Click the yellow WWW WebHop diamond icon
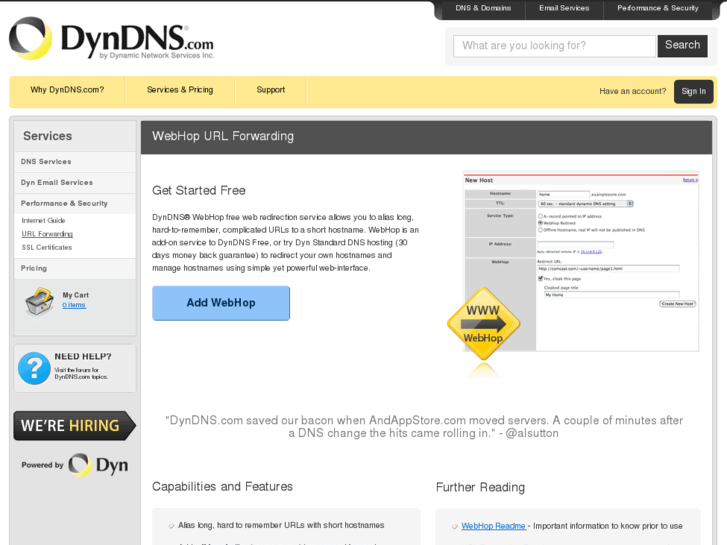The width and height of the screenshot is (727, 545). click(484, 324)
